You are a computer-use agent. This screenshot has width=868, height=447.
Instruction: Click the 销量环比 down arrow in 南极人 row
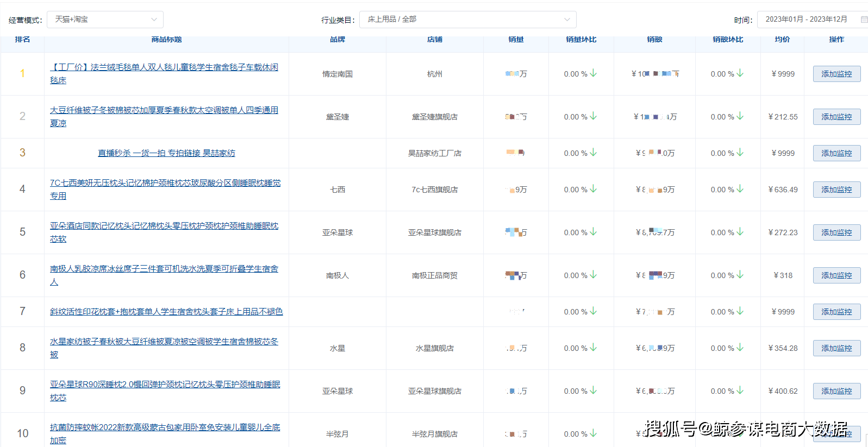pyautogui.click(x=594, y=275)
